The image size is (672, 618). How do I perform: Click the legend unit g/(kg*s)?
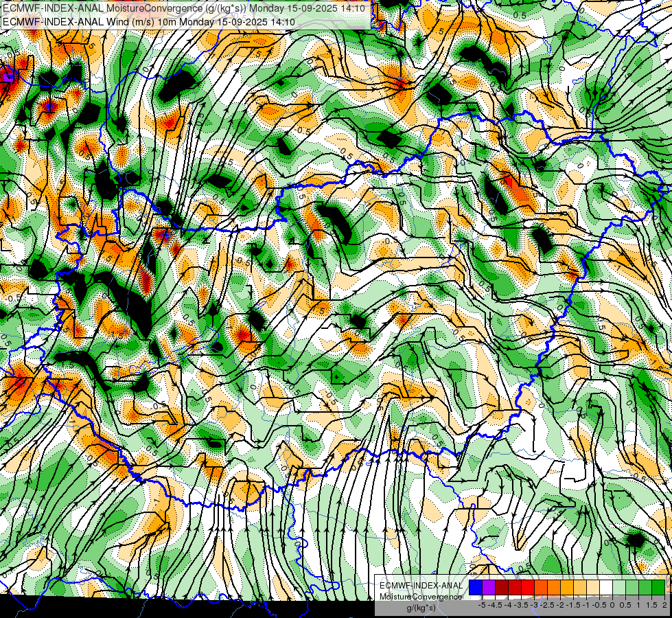pos(421,608)
